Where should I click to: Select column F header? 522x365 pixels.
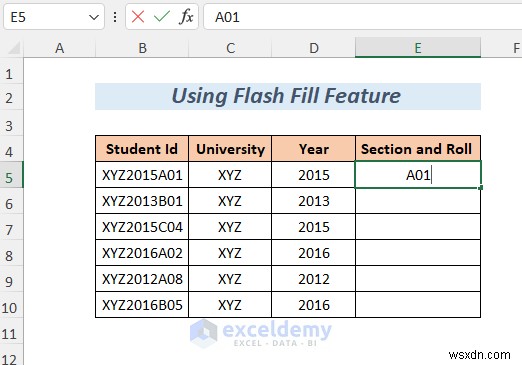coord(502,48)
